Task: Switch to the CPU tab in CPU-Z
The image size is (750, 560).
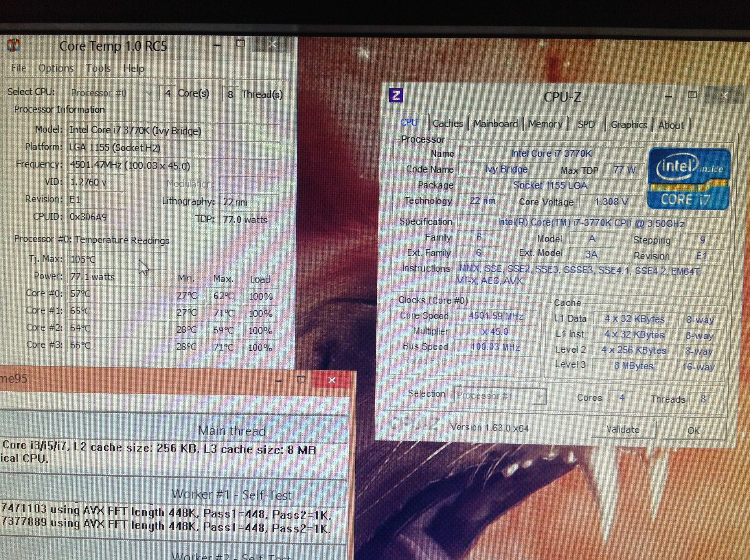Action: coord(409,122)
